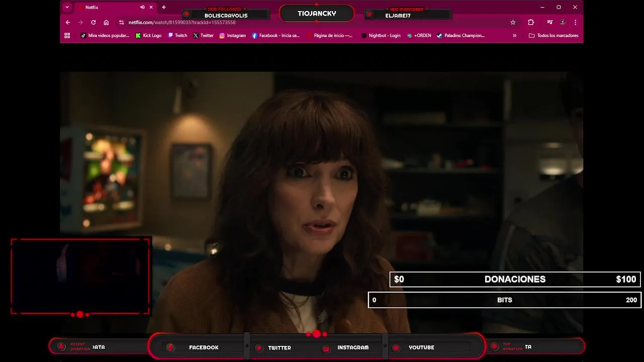Click the BOLISCRAYOLIS new follower label
The width and height of the screenshot is (644, 362).
226,16
